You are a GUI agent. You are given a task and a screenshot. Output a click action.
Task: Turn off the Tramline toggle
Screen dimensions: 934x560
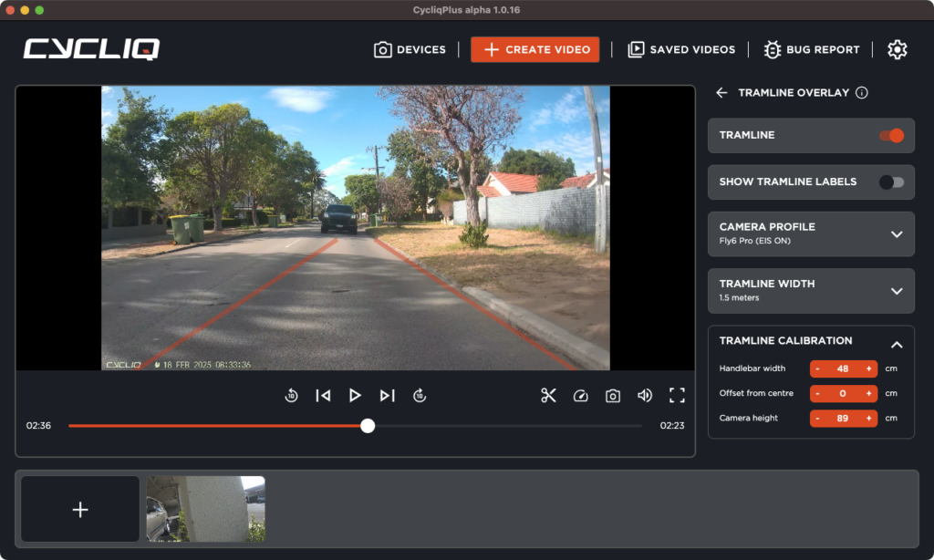coord(892,135)
